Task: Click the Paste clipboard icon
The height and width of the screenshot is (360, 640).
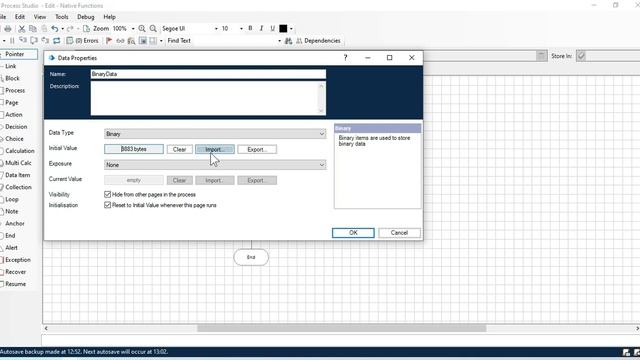Action: [44, 29]
